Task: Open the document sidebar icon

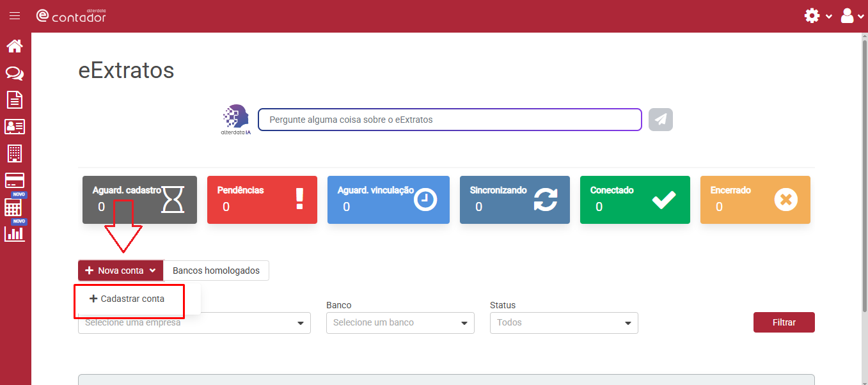Action: pos(15,100)
